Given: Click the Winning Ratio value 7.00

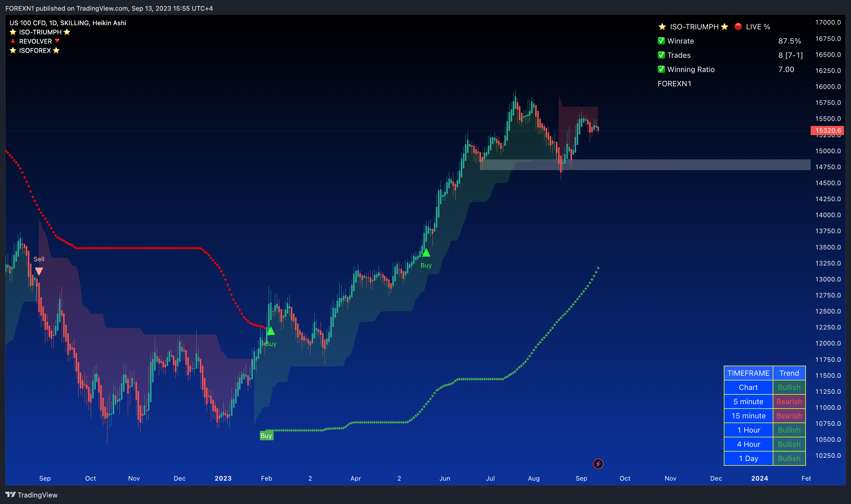Looking at the screenshot, I should [786, 69].
